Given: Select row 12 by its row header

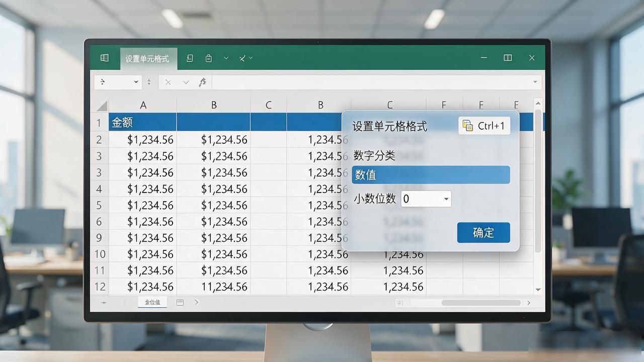Looking at the screenshot, I should (100, 287).
